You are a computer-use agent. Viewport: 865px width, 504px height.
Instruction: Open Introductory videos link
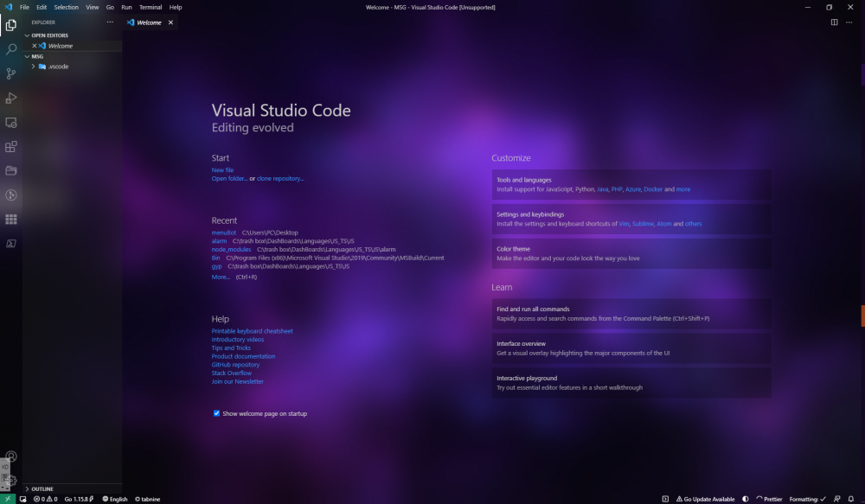(238, 340)
